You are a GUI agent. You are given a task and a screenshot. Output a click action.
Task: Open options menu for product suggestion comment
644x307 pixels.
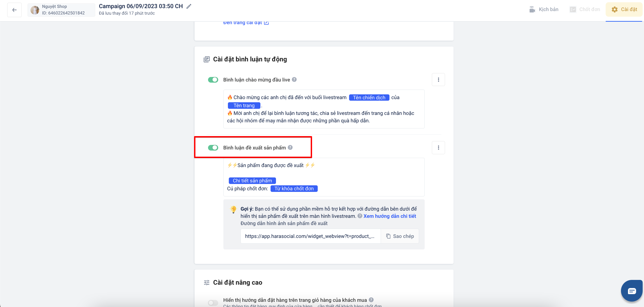pos(438,147)
